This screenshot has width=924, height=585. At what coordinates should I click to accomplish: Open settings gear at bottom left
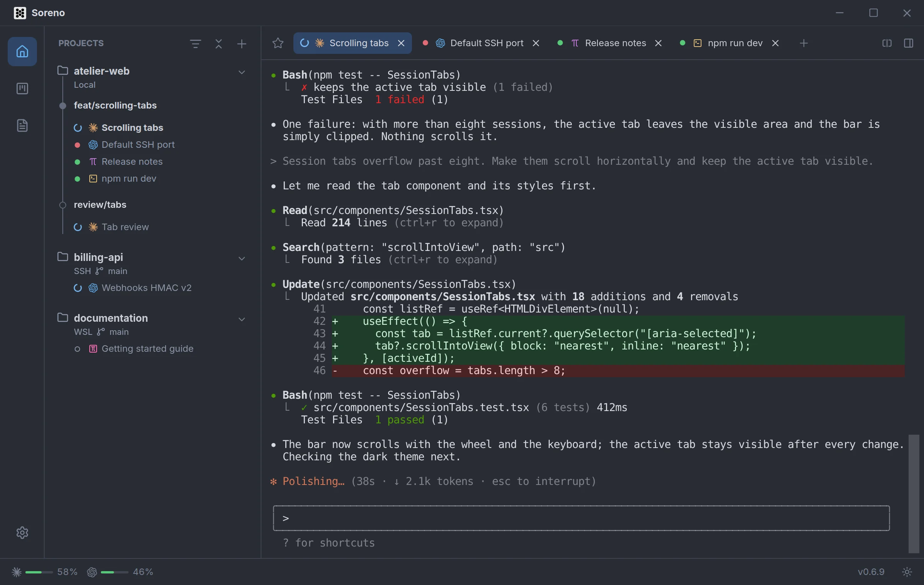tap(22, 533)
